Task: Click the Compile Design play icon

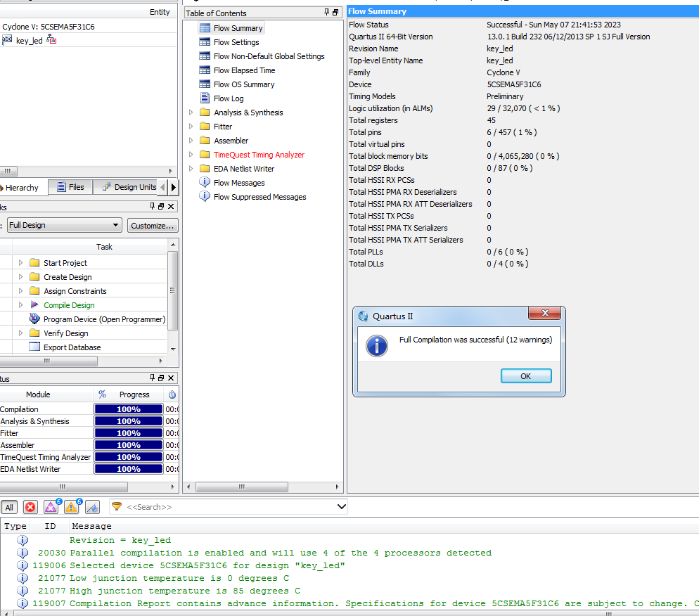Action: [34, 305]
